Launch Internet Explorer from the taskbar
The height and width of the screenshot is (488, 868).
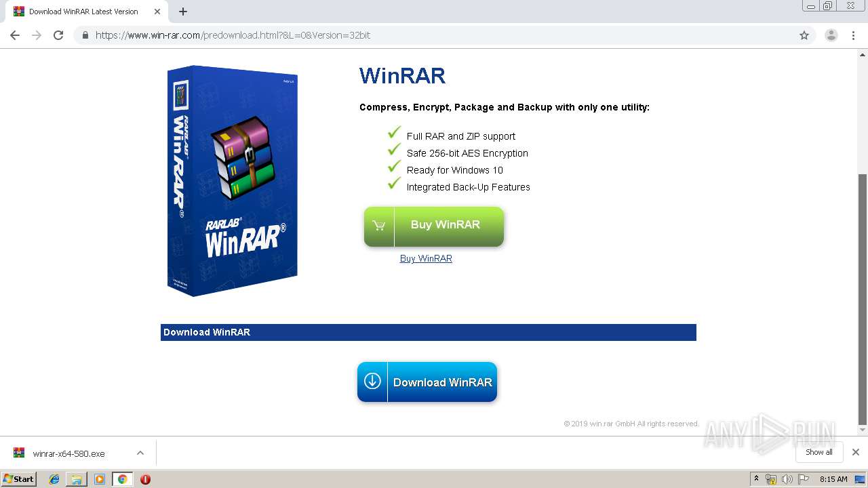[x=54, y=479]
